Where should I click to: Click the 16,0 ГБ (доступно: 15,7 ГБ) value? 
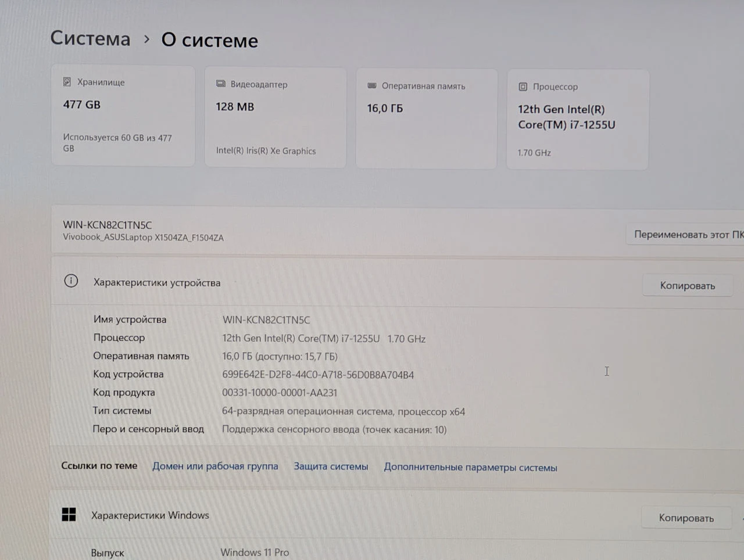coord(280,356)
